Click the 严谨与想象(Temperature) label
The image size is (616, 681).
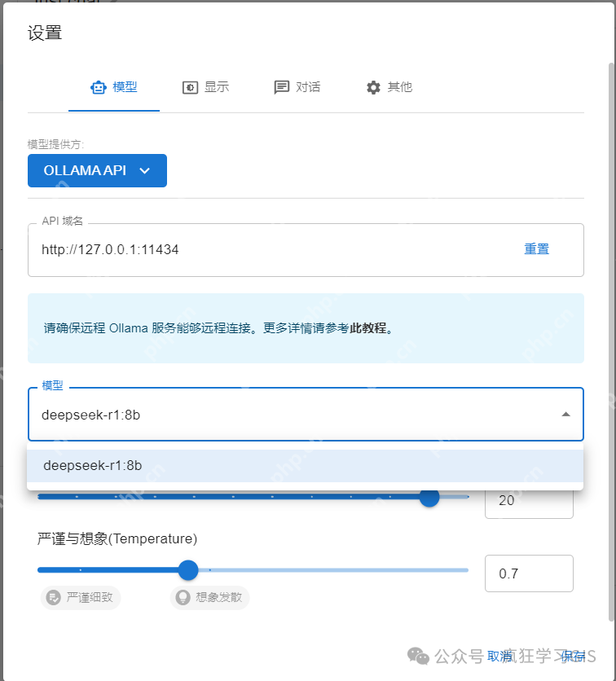coord(117,538)
